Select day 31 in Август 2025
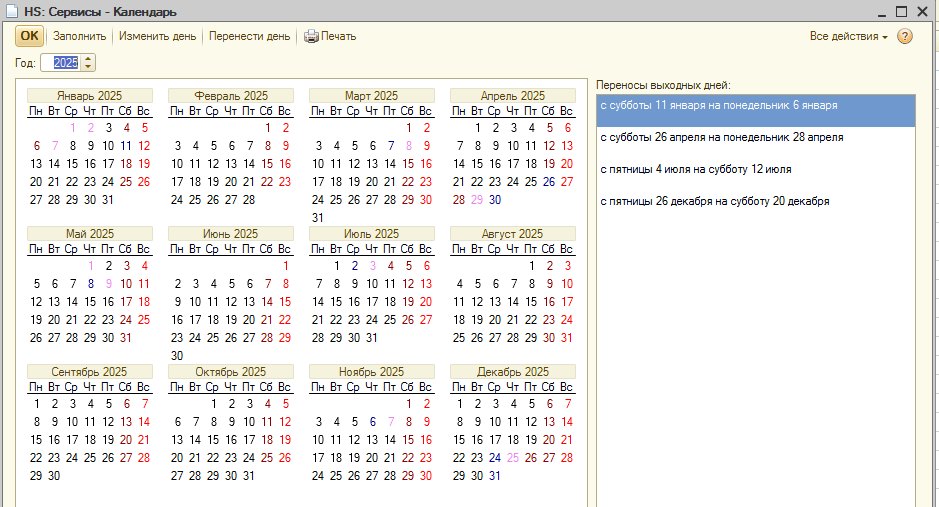Image resolution: width=939 pixels, height=507 pixels. coord(567,338)
